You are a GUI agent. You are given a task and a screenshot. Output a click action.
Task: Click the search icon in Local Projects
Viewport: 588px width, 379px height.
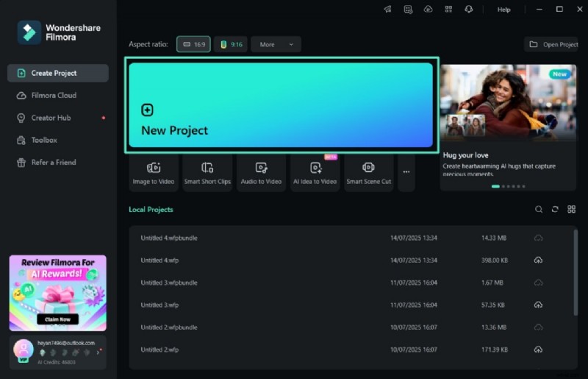(539, 210)
